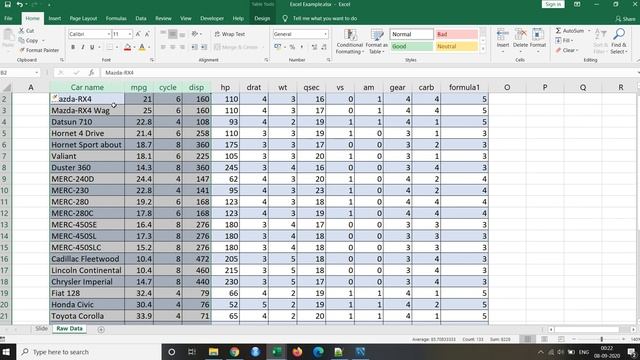
Task: Click the Insert Function fx icon
Action: [x=91, y=73]
